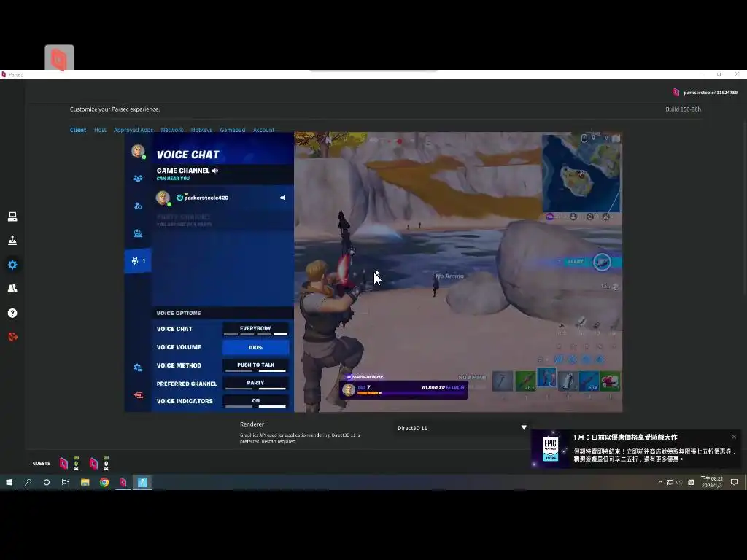
Task: Open Windows taskbar search
Action: (28, 483)
